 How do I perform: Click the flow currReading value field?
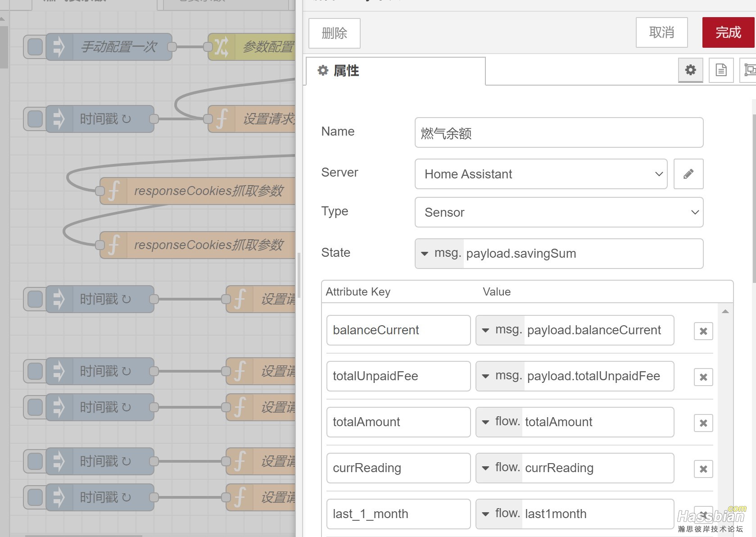(598, 468)
